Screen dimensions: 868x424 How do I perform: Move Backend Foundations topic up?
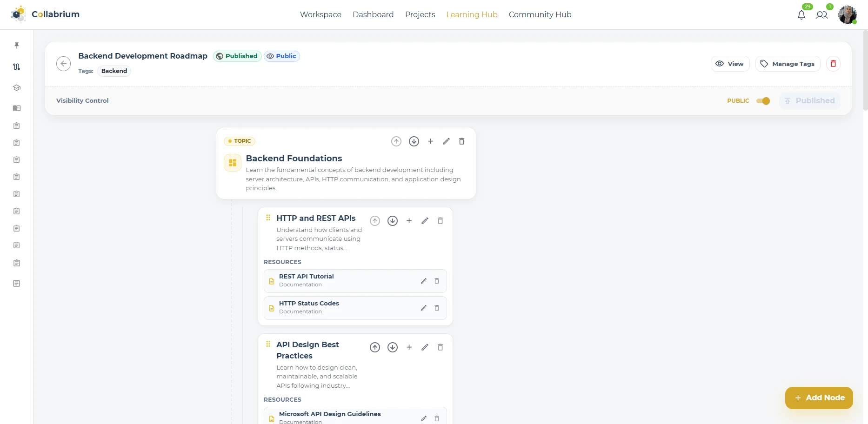[x=396, y=141]
